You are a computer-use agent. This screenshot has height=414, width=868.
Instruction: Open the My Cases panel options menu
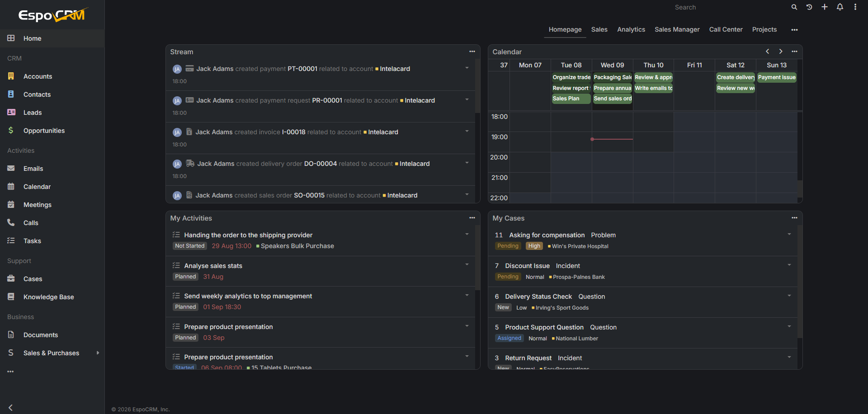(x=794, y=218)
